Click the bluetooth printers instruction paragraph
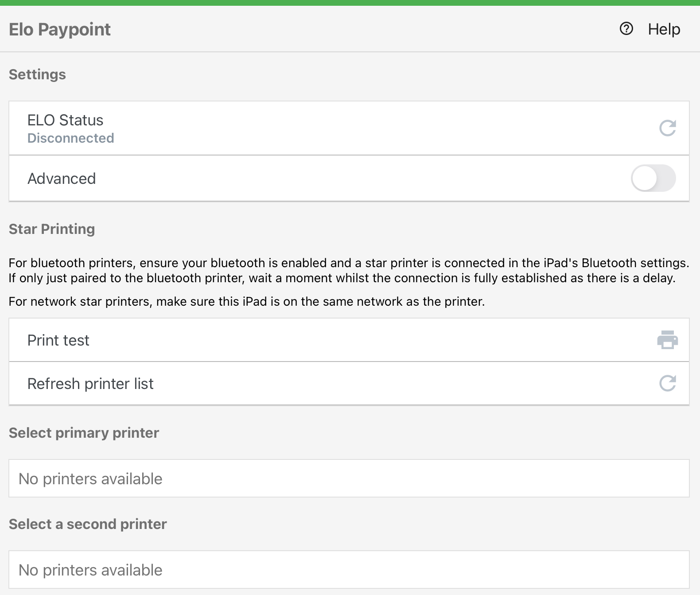700x595 pixels. (x=349, y=270)
